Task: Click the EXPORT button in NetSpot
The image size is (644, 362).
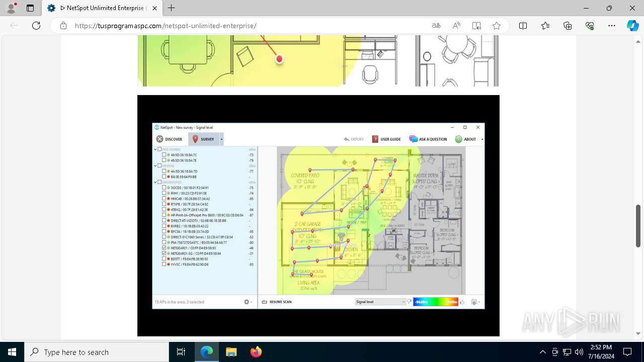Action: click(x=354, y=139)
